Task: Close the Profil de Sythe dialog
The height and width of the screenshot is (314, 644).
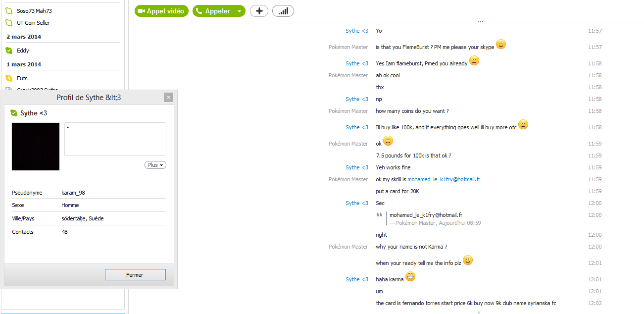Action: [x=168, y=98]
